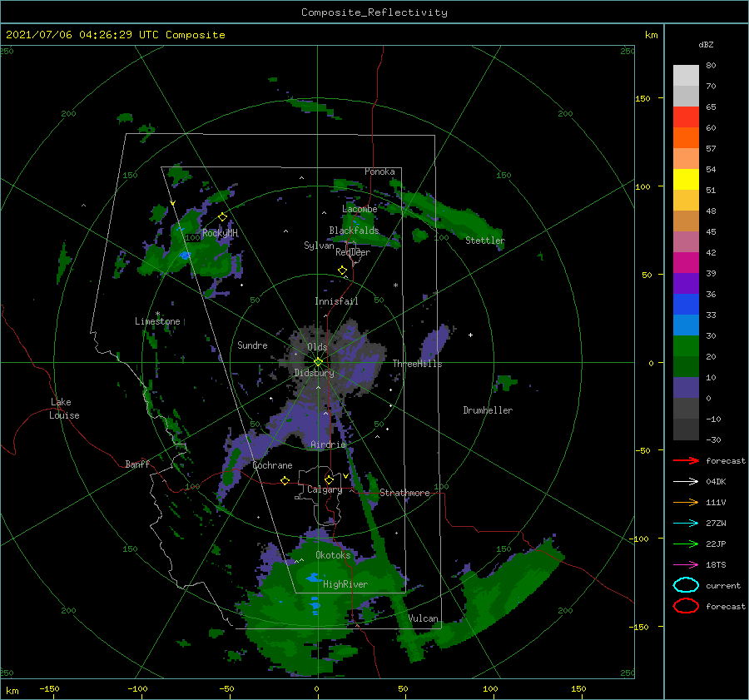Select the purple 39 dBZ color swatch
Image resolution: width=749 pixels, height=700 pixels.
coord(686,283)
